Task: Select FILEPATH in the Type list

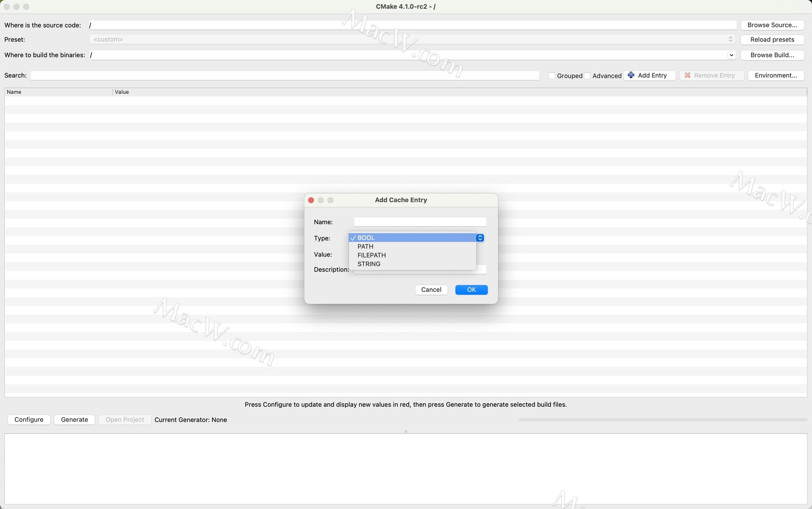Action: pos(412,255)
